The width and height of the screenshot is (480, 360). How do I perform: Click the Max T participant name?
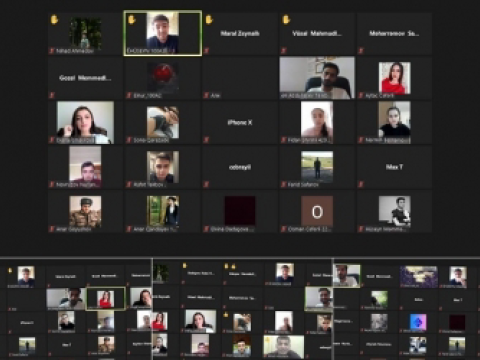pos(394,167)
